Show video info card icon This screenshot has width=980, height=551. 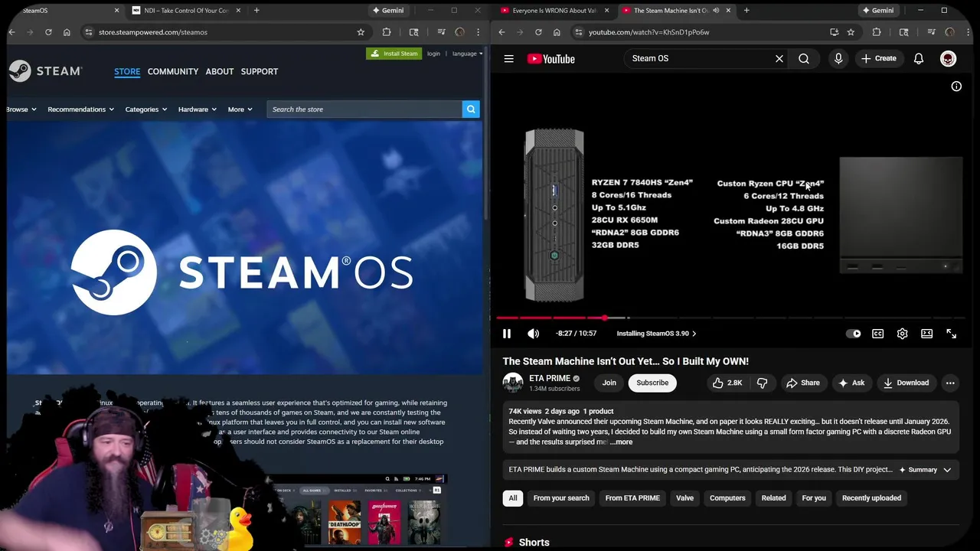click(x=956, y=86)
